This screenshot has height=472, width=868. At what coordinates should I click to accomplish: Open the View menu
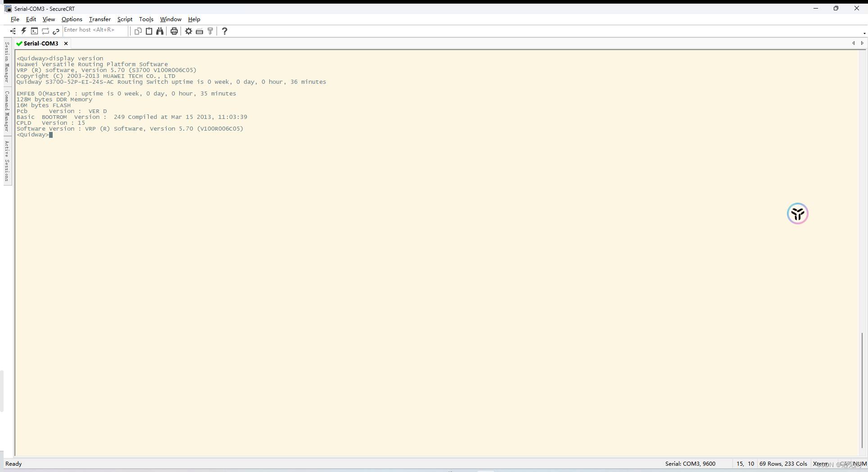point(49,19)
